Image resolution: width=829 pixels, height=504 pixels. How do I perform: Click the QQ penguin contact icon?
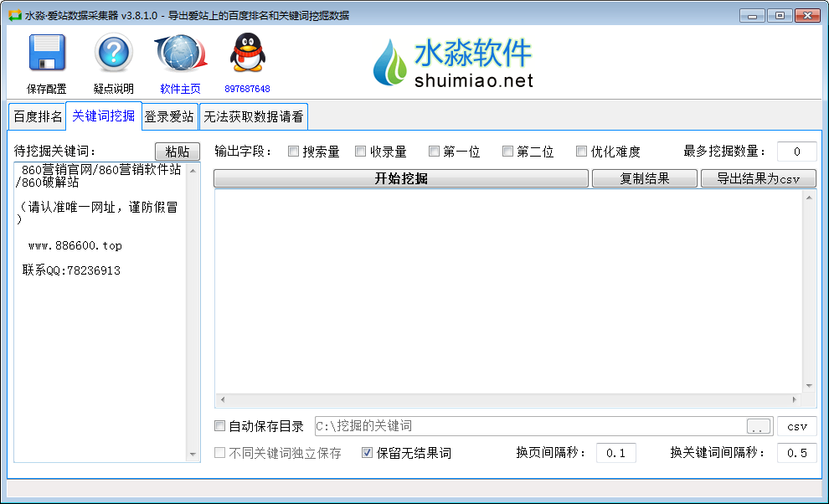point(247,53)
